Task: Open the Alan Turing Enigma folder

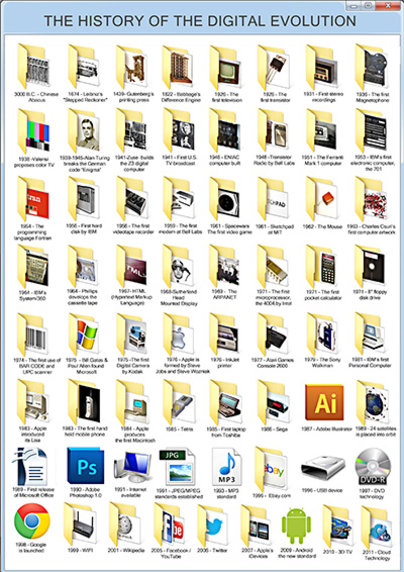Action: pyautogui.click(x=84, y=131)
